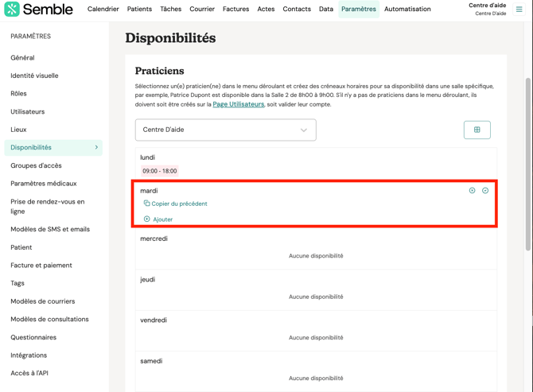
Task: Open the Centre d'aide account menu
Action: point(487,10)
